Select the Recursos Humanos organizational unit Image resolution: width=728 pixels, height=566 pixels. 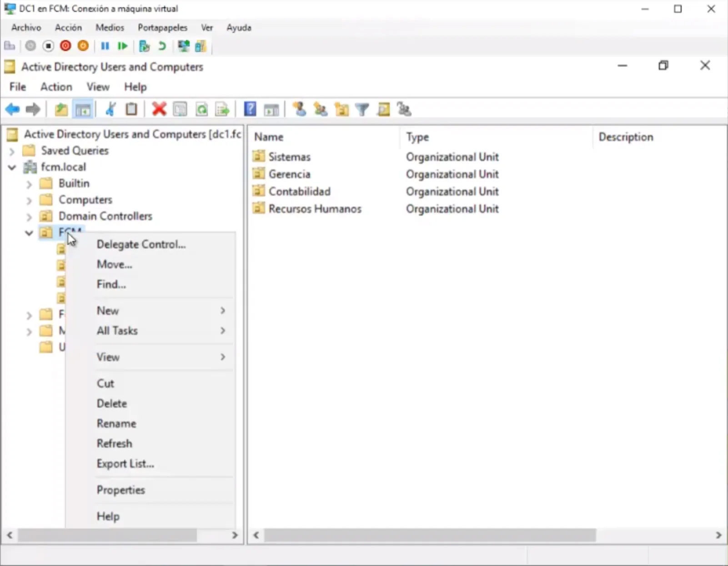315,209
